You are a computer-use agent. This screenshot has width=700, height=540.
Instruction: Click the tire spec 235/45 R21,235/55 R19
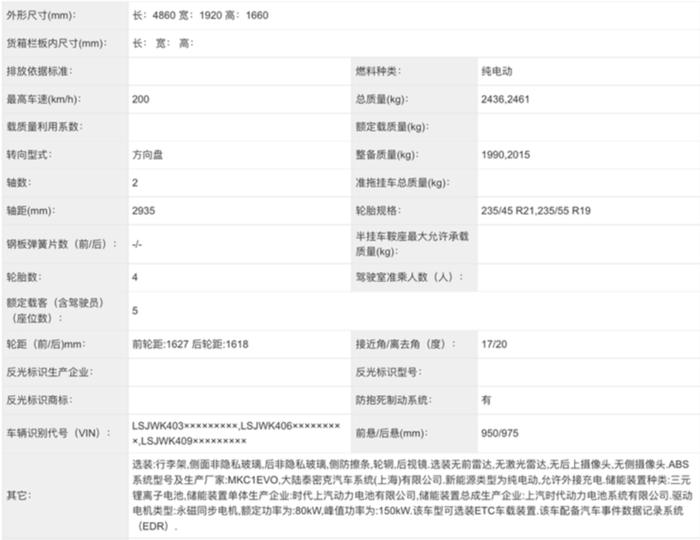pyautogui.click(x=536, y=211)
